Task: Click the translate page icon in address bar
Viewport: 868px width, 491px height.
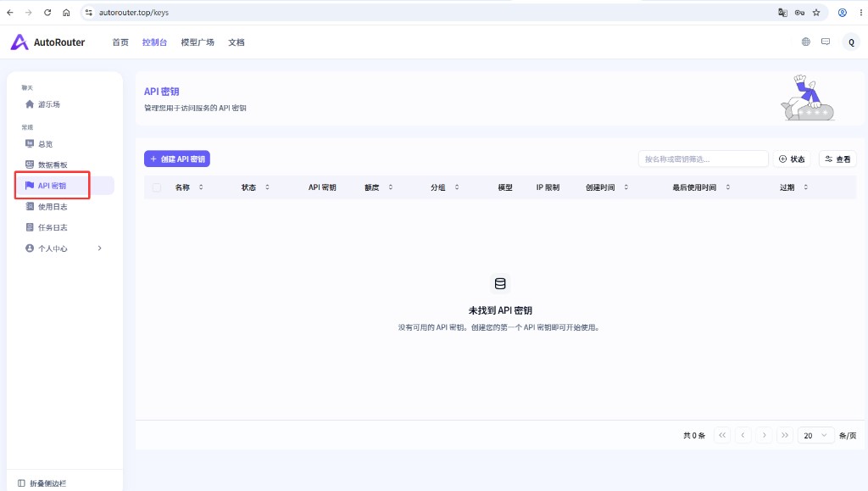Action: [x=782, y=12]
